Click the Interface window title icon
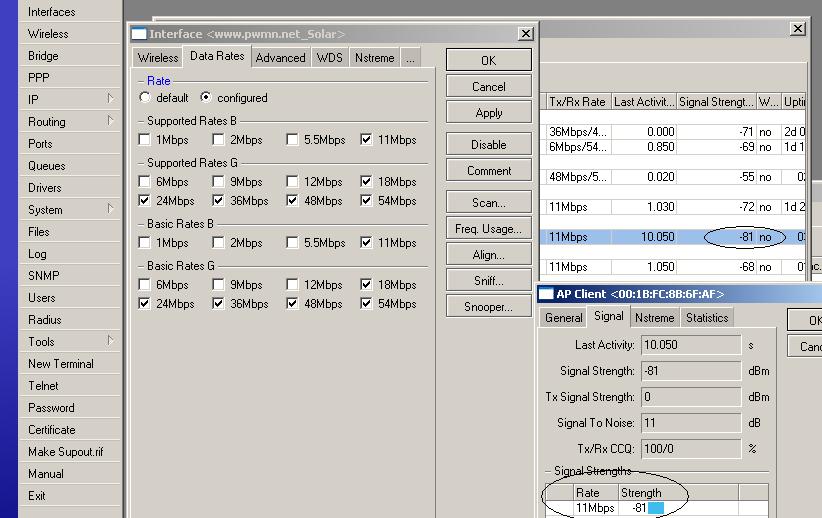Viewport: 822px width, 518px height. (139, 34)
